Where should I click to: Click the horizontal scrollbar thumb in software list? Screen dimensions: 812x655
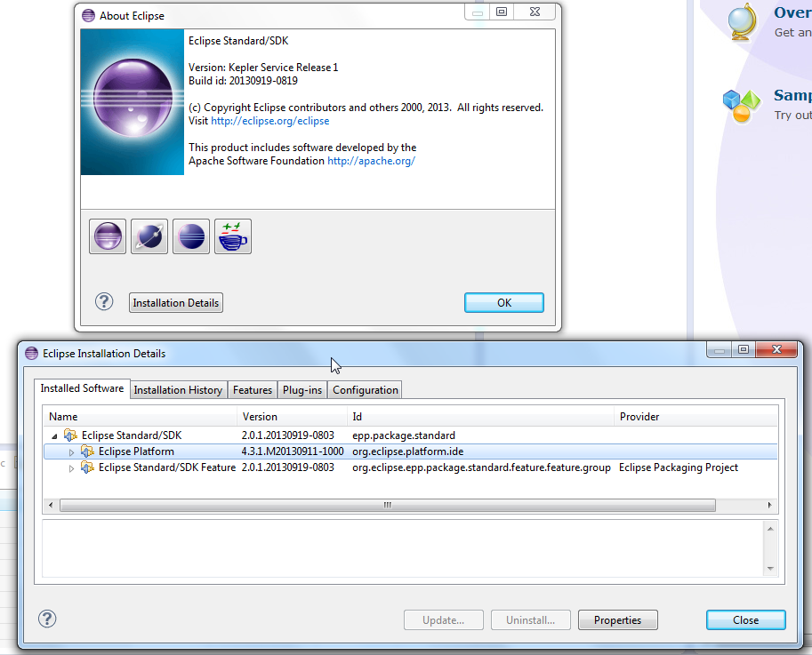pos(388,505)
